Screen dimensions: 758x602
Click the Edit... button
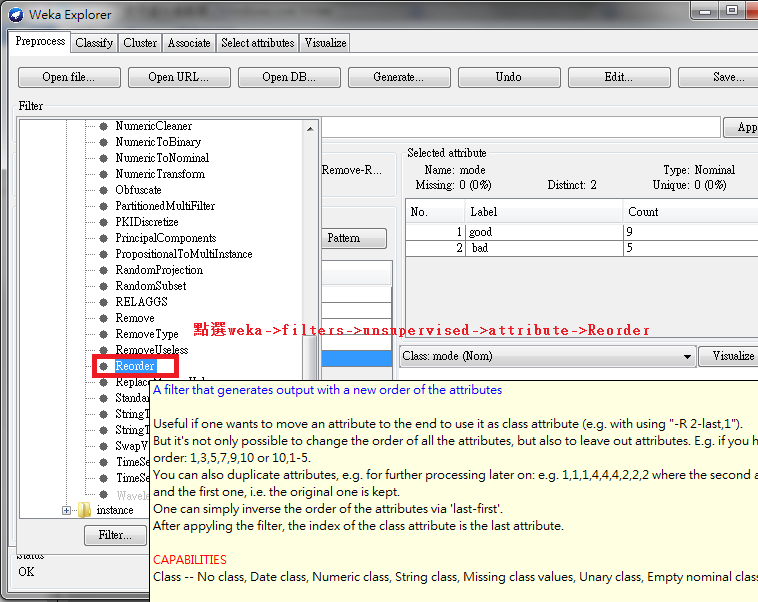[x=619, y=77]
